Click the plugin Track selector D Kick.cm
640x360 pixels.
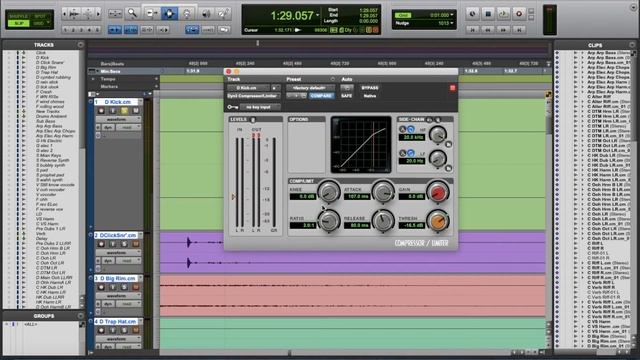(248, 88)
